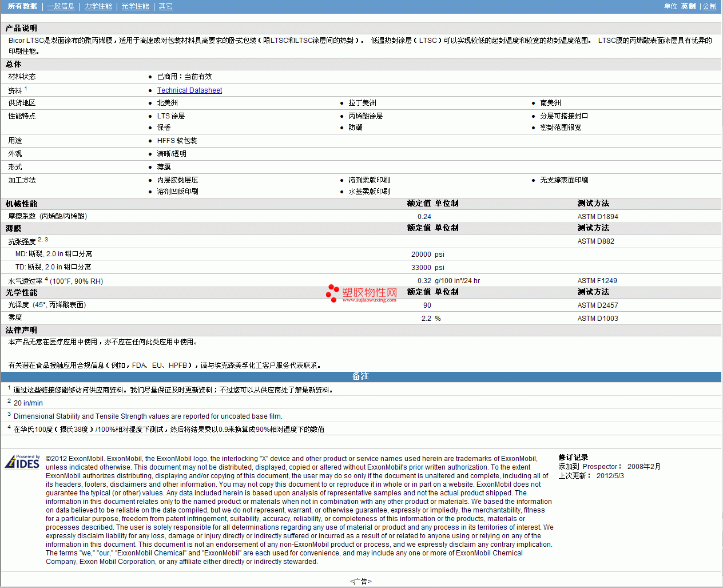Switch units to 公制
The image size is (723, 588).
pos(709,6)
